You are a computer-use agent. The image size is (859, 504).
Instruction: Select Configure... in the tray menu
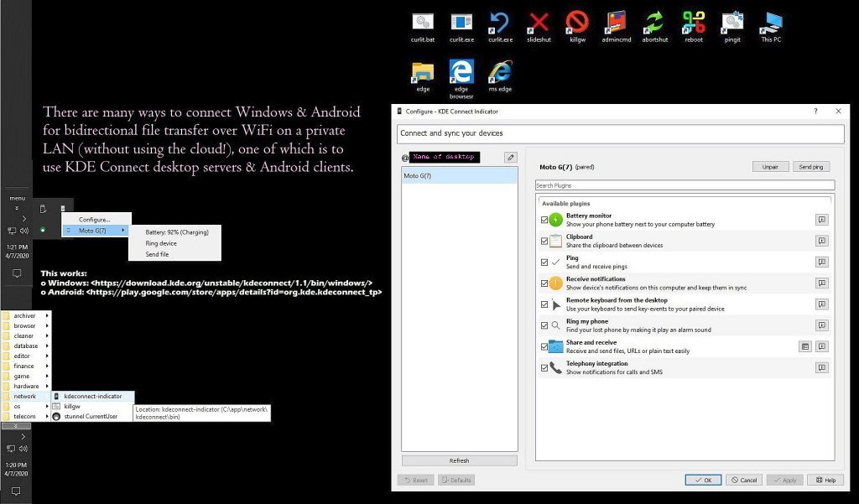(x=95, y=220)
